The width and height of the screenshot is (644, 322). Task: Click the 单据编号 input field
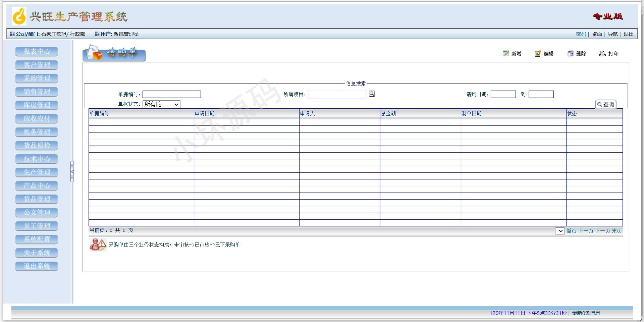(x=172, y=95)
